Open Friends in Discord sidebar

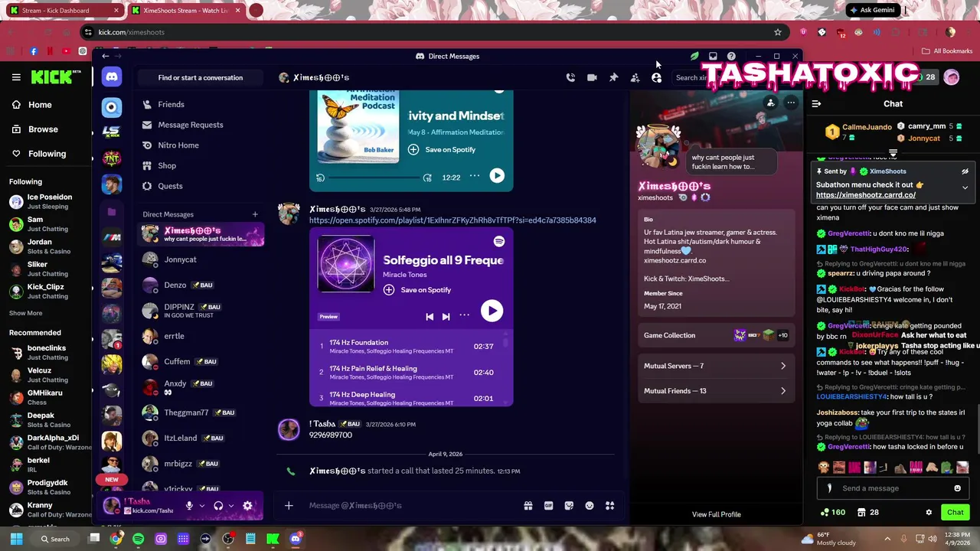click(201, 104)
